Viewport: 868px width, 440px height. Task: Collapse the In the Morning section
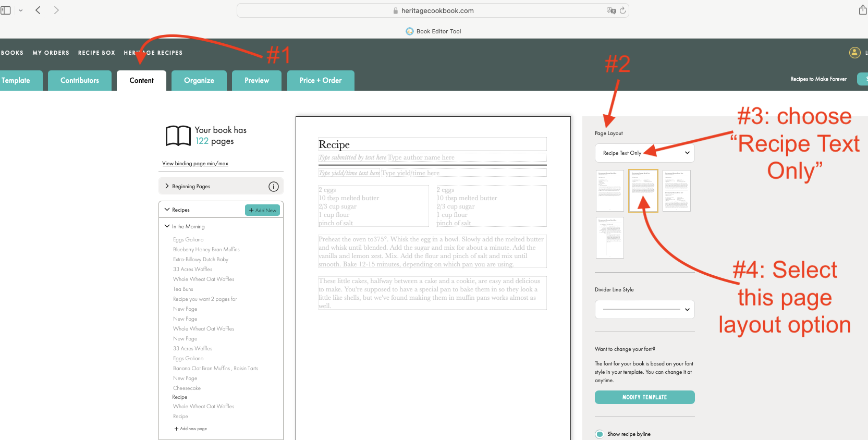(x=167, y=226)
